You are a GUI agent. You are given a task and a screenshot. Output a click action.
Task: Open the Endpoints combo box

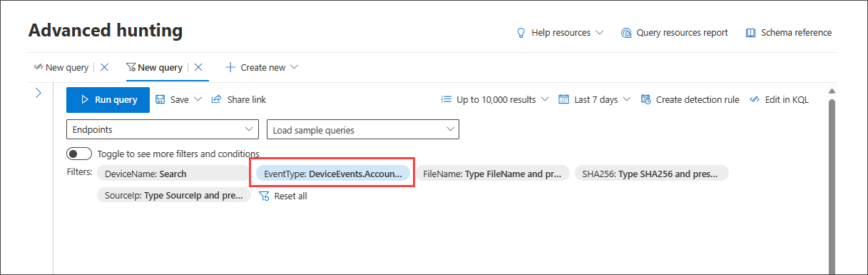[x=163, y=130]
